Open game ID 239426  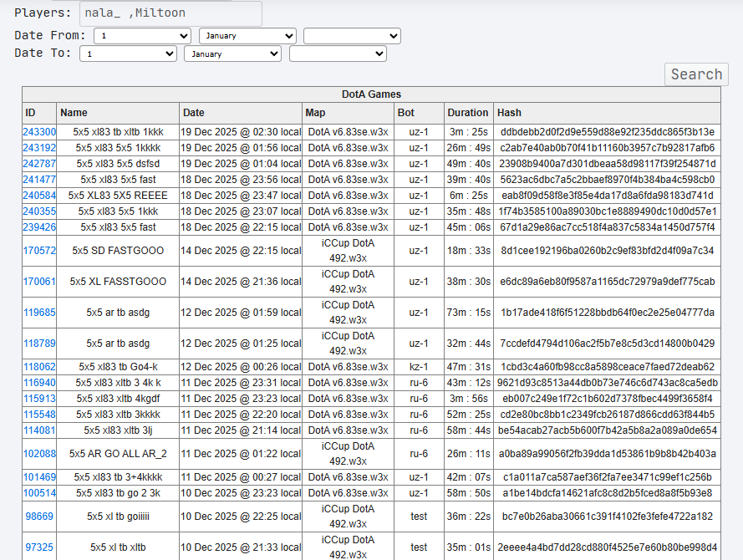[39, 227]
